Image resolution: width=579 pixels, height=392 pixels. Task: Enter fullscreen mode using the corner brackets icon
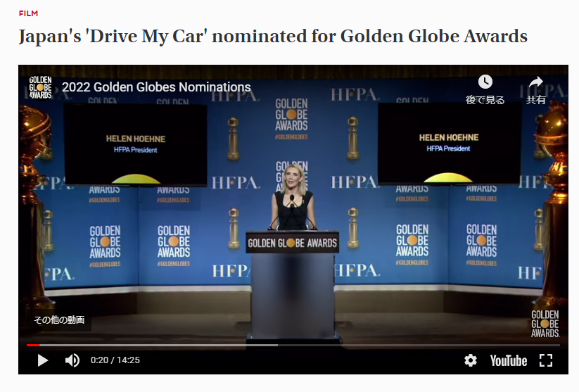click(x=546, y=360)
